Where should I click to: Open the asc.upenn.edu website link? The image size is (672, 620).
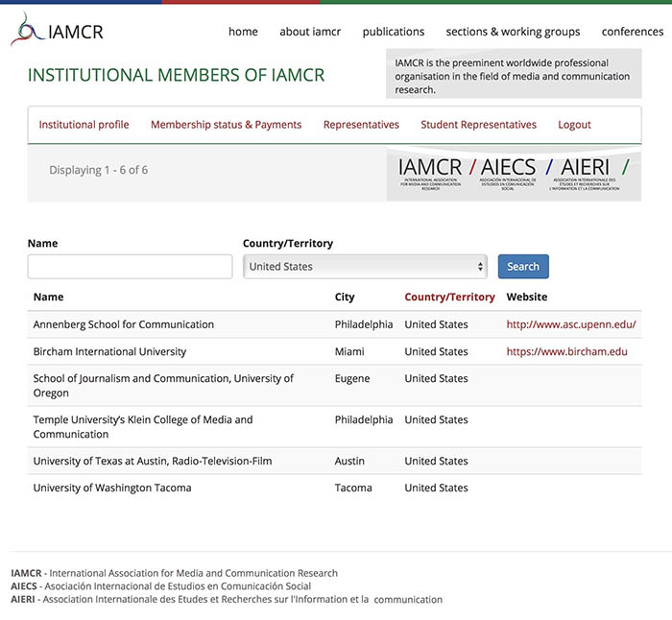(571, 324)
